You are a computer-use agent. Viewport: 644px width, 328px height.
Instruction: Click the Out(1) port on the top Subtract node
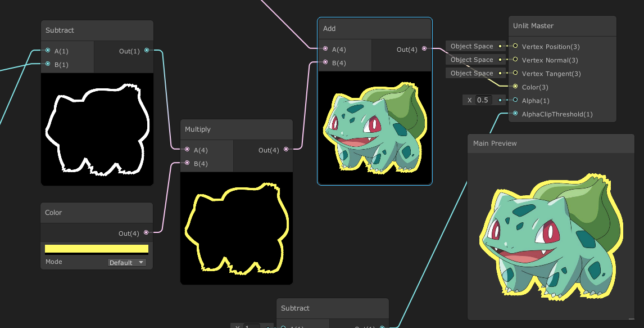pyautogui.click(x=147, y=50)
